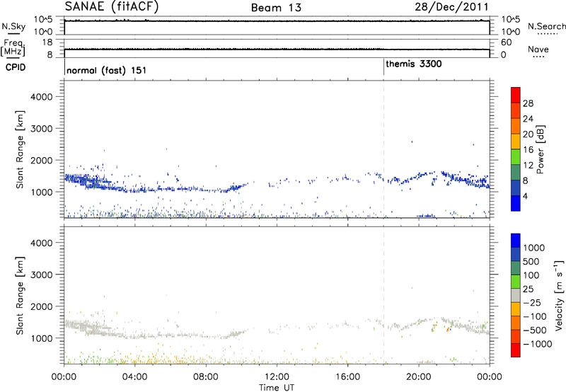Click the Power [dB] colorbar label

pos(540,149)
